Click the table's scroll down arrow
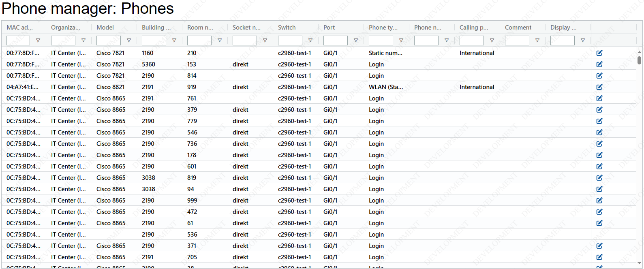Viewport: 644px width, 269px height. (639, 264)
